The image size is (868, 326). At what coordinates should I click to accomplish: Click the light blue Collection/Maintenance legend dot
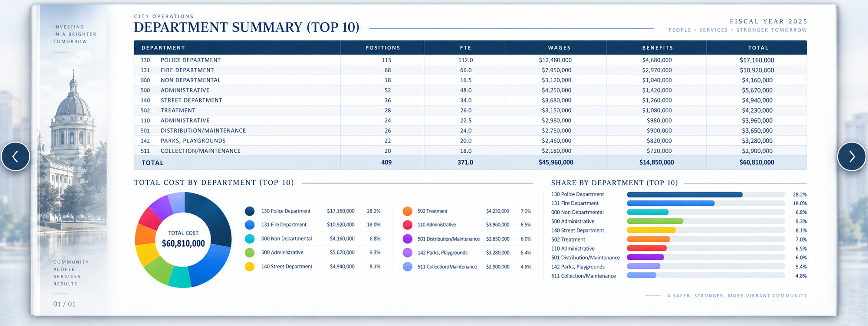(x=407, y=267)
